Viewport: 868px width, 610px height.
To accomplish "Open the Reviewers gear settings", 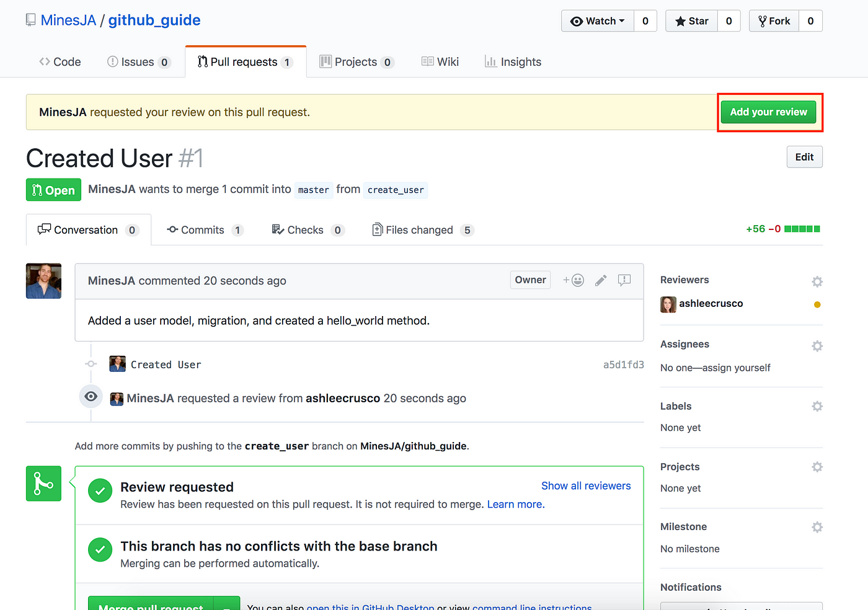I will click(x=817, y=281).
